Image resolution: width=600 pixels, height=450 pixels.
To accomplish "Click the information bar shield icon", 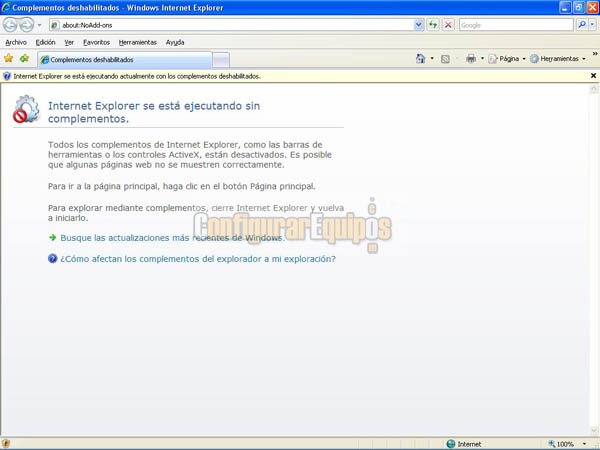I will pyautogui.click(x=7, y=76).
